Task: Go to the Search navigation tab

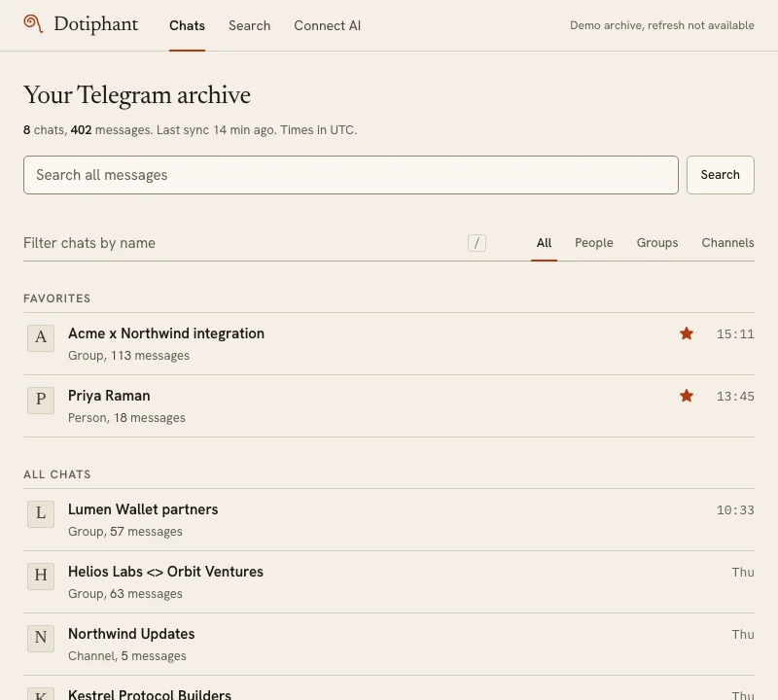Action: click(250, 25)
